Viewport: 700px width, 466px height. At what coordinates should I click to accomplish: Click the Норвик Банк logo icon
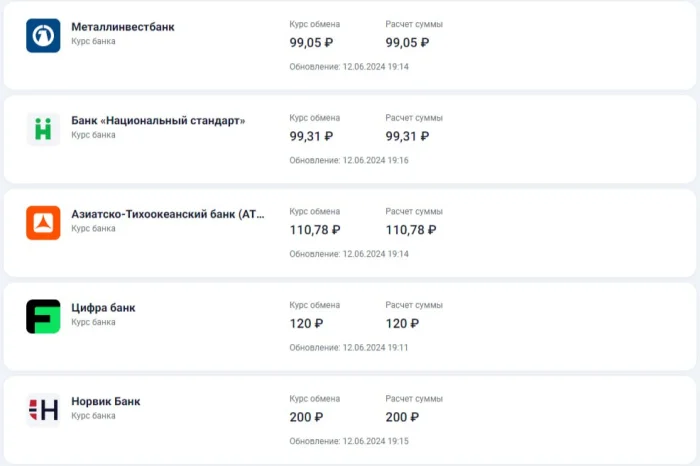coord(43,409)
